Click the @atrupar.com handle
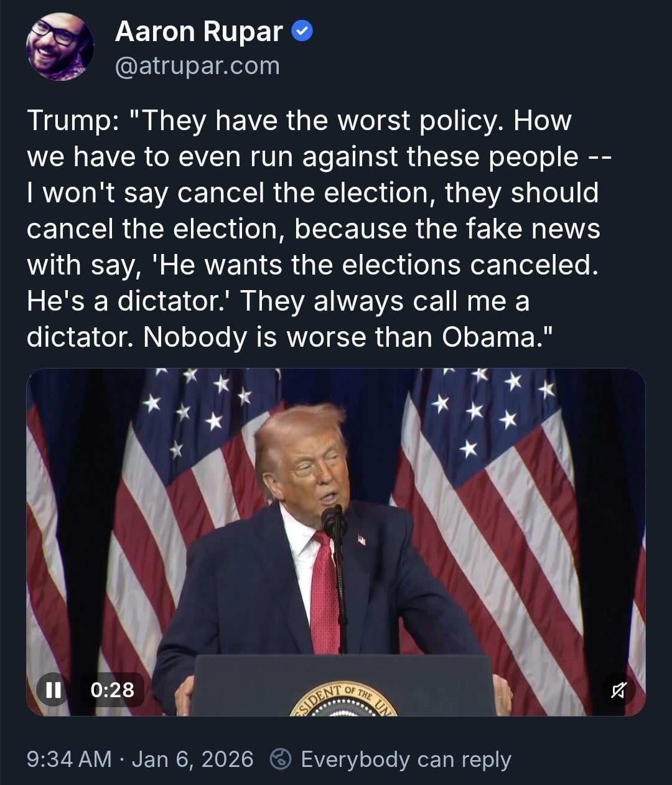Screen dimensions: 672x785 point(197,66)
